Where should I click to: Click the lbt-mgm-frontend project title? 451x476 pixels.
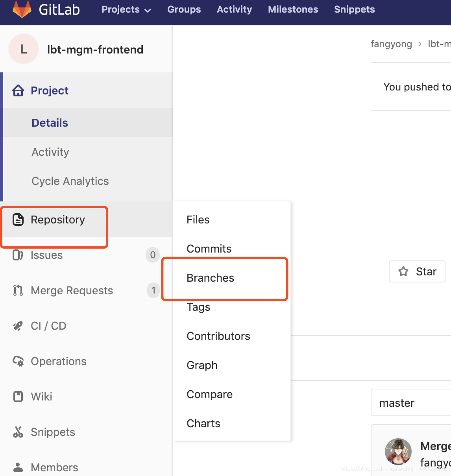pyautogui.click(x=95, y=50)
